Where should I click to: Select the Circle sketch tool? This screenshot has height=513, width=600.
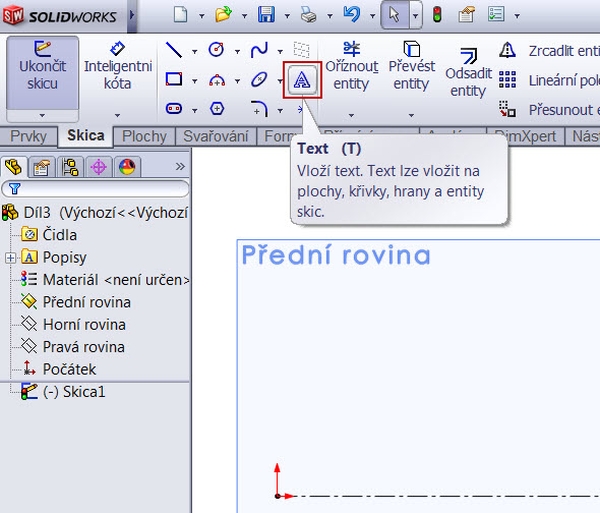[216, 50]
